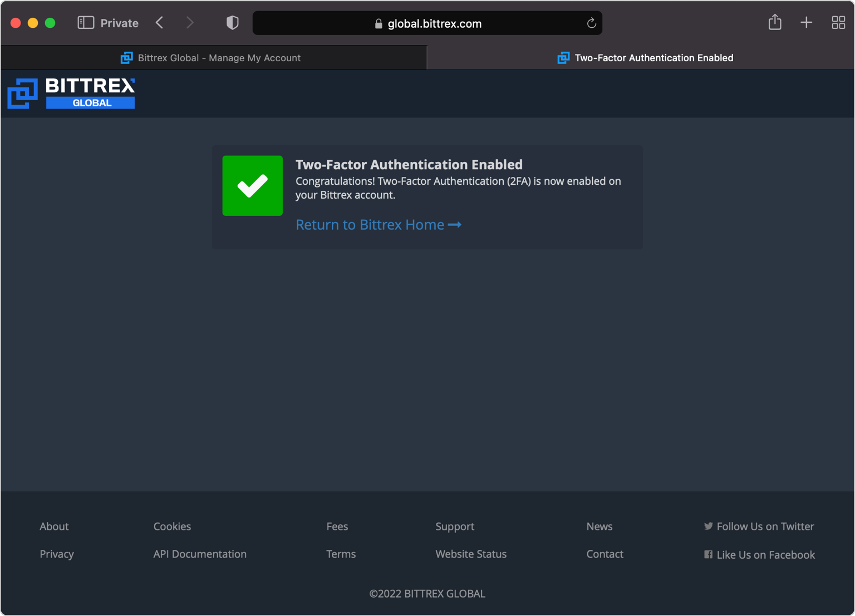Click the Bittrex Global logo
Viewport: 855px width, 616px height.
(71, 93)
